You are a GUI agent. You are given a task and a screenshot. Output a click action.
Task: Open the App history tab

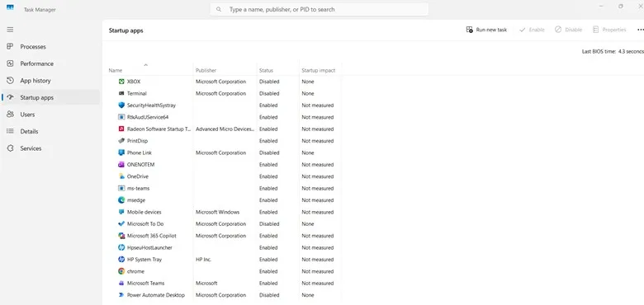click(x=51, y=80)
